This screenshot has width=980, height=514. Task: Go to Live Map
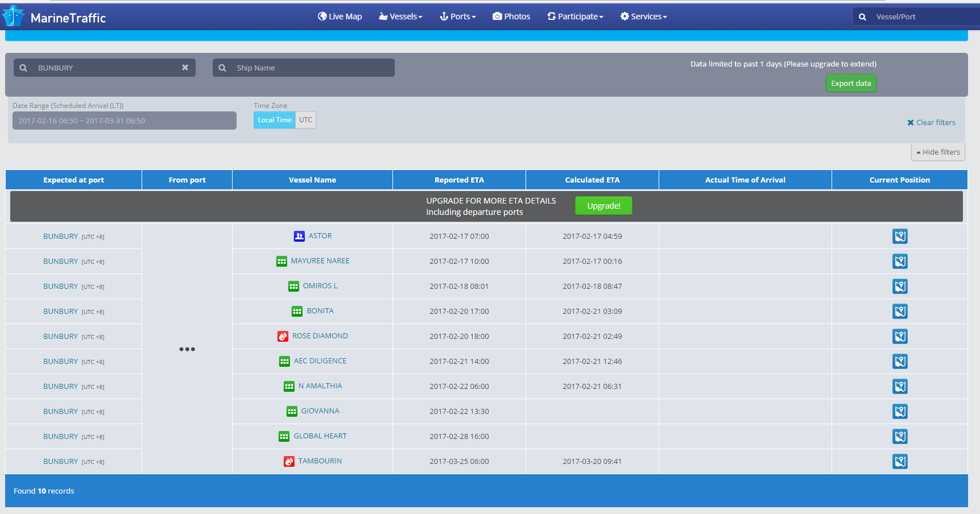[x=340, y=16]
